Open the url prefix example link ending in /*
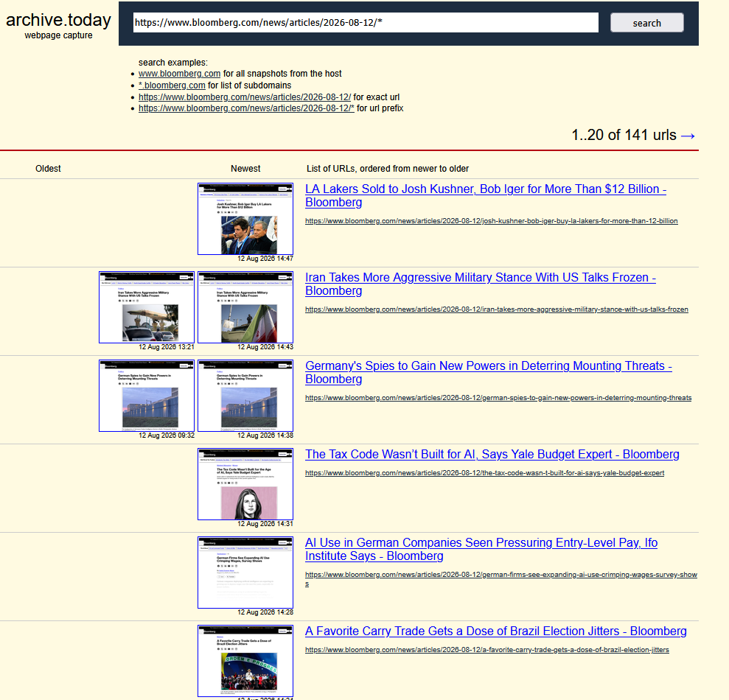Viewport: 729px width, 700px height. pyautogui.click(x=246, y=108)
